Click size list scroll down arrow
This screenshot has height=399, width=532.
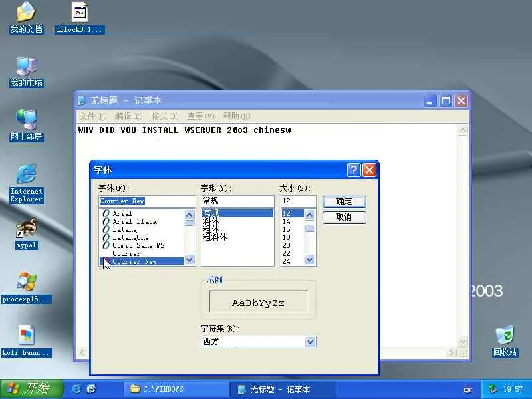coord(309,260)
